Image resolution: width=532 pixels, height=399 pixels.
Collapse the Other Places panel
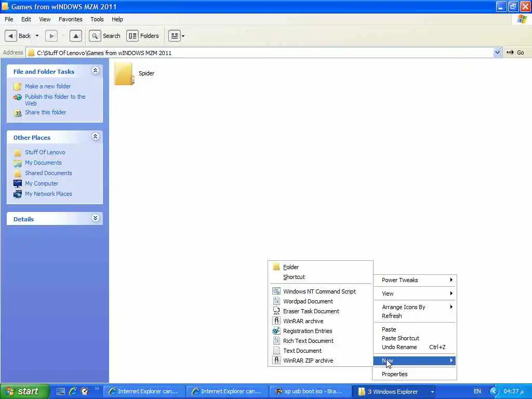[96, 137]
